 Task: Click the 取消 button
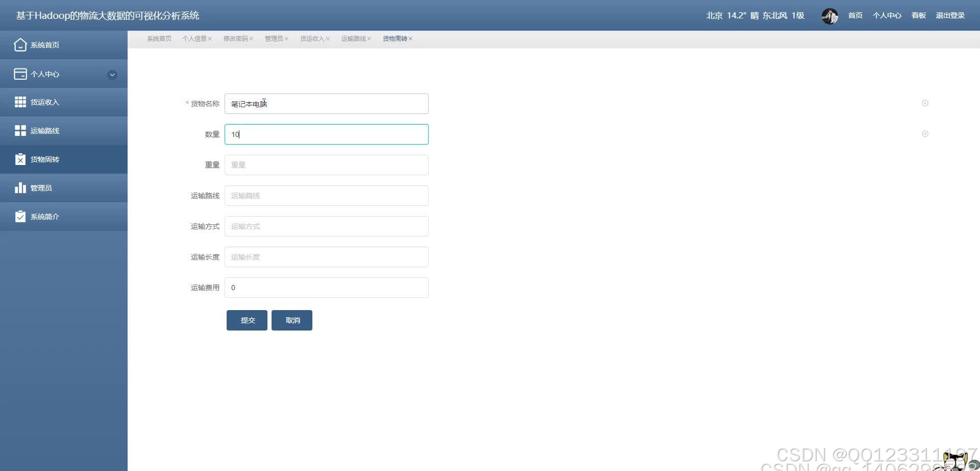pyautogui.click(x=292, y=320)
